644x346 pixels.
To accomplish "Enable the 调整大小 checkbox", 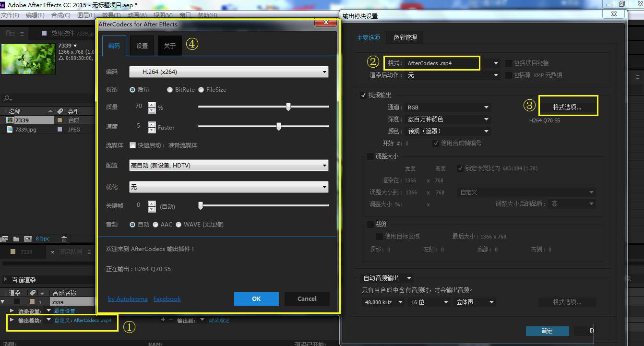I will click(370, 156).
